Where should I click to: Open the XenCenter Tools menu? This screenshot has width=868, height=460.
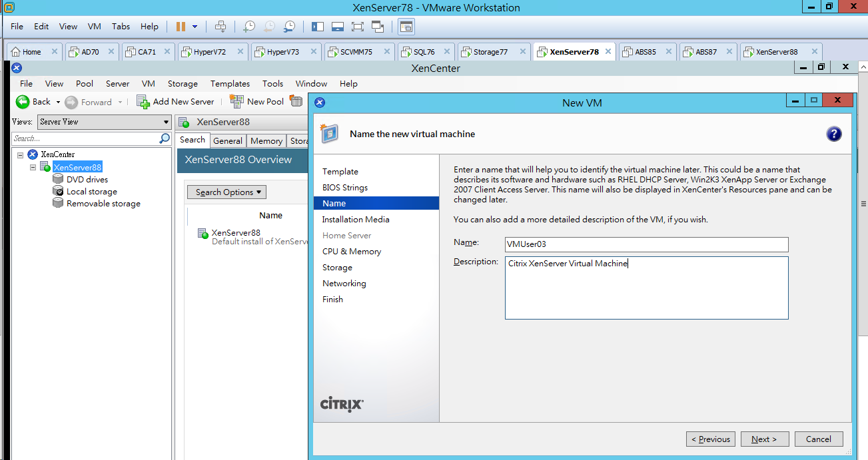point(272,84)
